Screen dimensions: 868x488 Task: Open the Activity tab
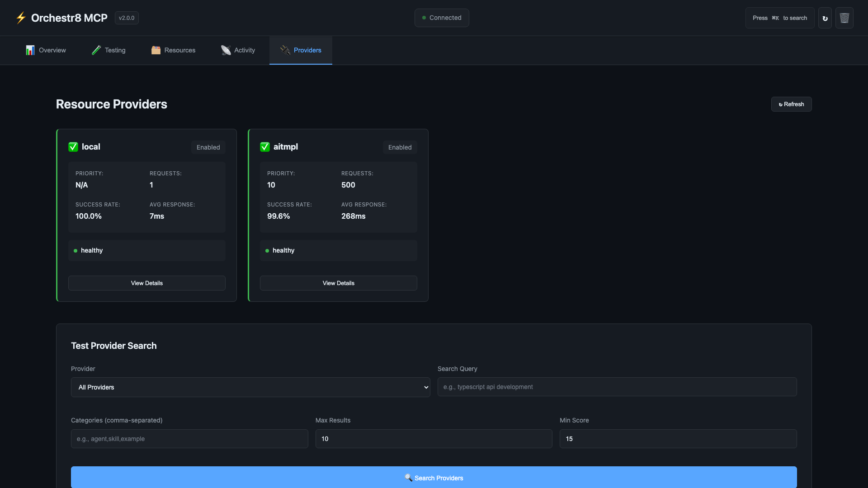coord(238,50)
